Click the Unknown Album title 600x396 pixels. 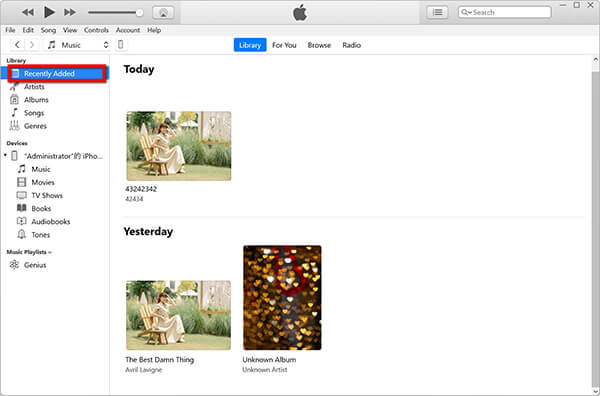pyautogui.click(x=269, y=360)
